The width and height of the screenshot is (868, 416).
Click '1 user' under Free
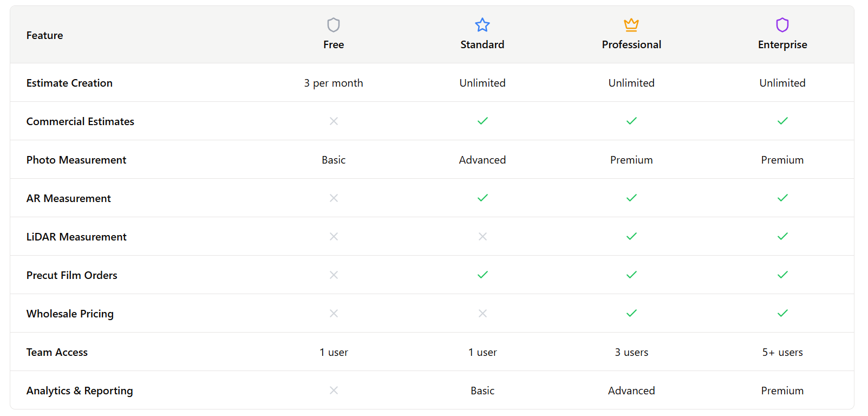coord(334,352)
